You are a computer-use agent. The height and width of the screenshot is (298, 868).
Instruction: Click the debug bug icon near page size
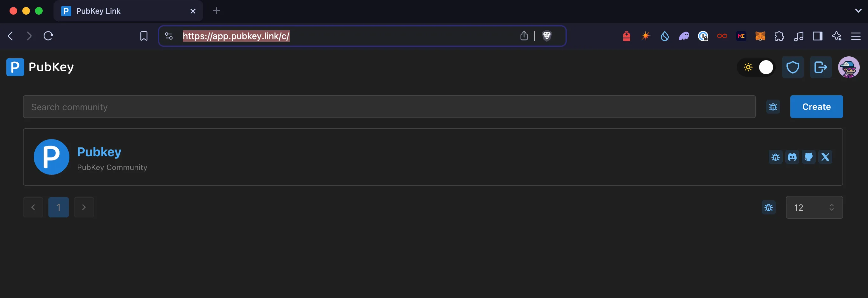[x=769, y=207]
